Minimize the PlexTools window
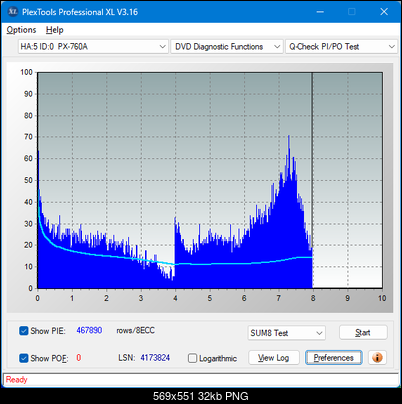Image resolution: width=402 pixels, height=404 pixels. tap(320, 12)
